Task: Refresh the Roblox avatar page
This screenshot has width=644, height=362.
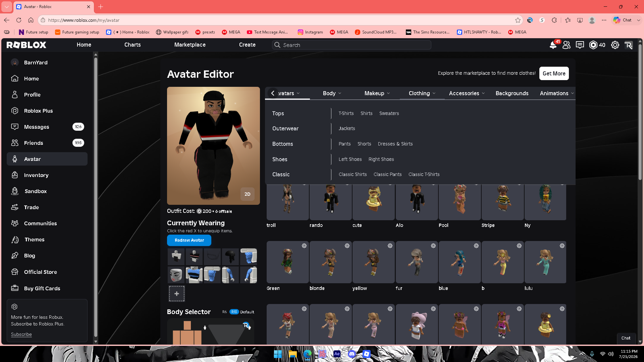Action: [19, 20]
